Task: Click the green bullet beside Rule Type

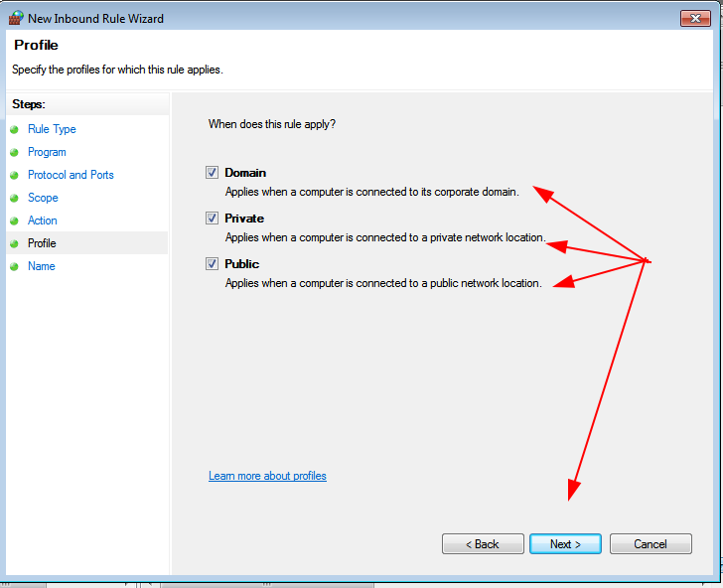Action: pos(14,129)
